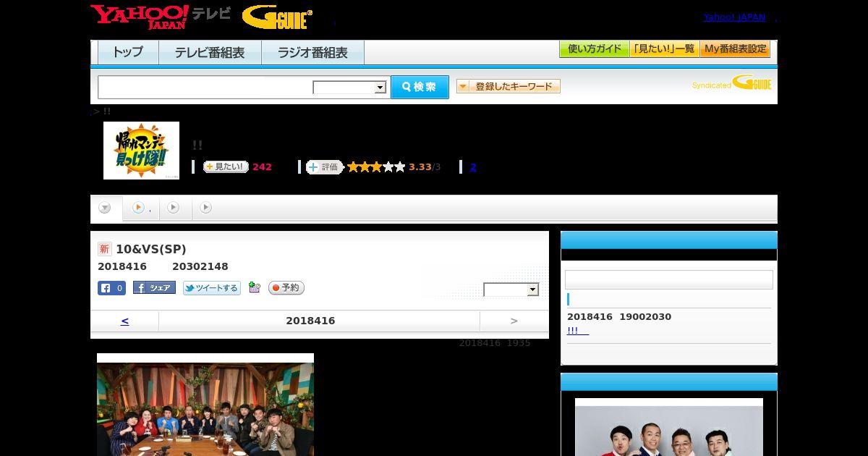This screenshot has height=456, width=868.
Task: Tweet the program with ツイートする
Action: 211,288
